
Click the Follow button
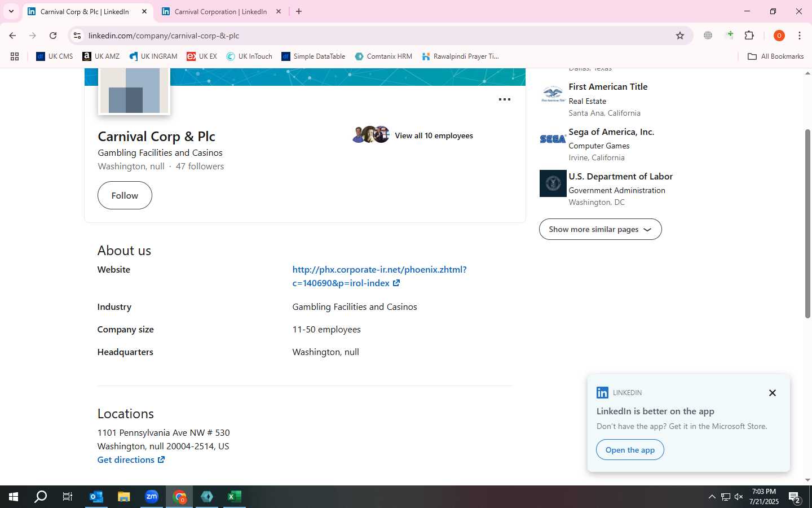(125, 195)
